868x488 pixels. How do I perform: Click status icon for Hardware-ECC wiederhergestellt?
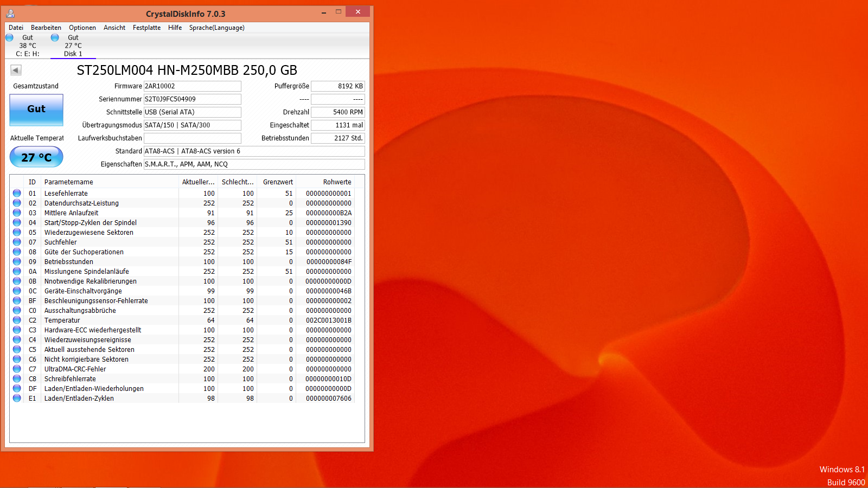[17, 330]
